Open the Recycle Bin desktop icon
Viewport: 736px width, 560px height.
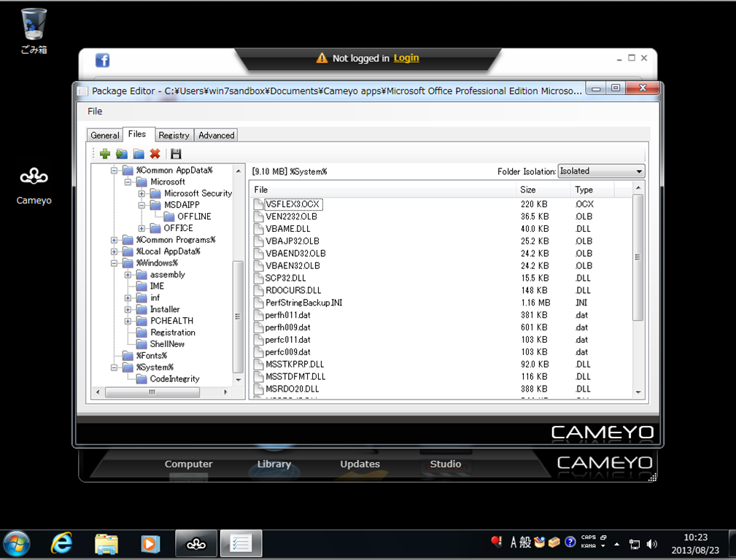point(34,31)
